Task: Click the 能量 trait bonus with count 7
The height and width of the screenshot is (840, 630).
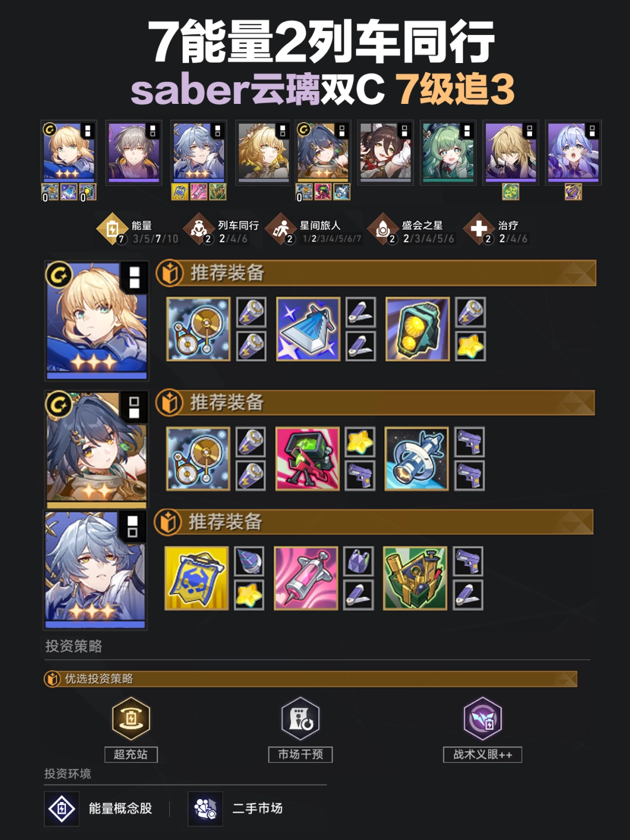Action: pos(138,230)
